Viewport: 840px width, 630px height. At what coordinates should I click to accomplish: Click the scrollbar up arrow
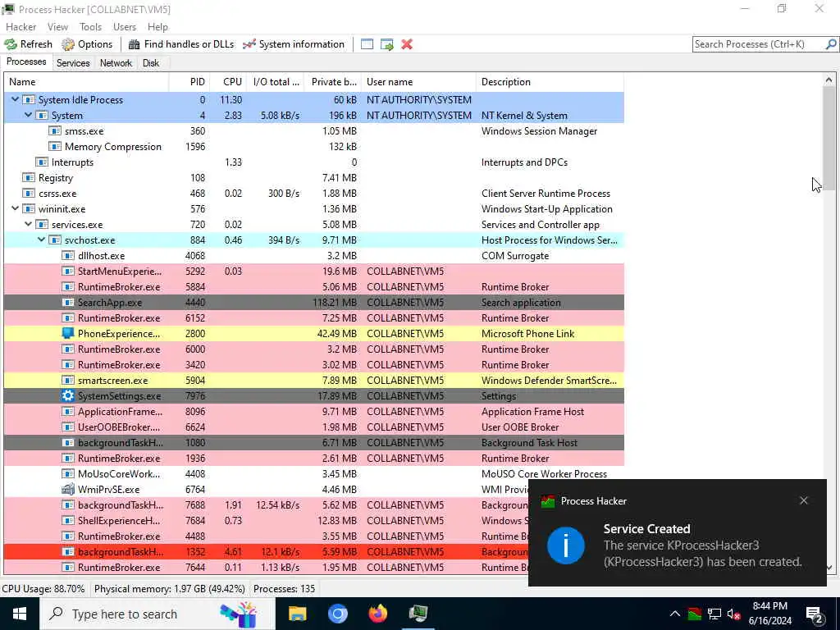pos(829,80)
